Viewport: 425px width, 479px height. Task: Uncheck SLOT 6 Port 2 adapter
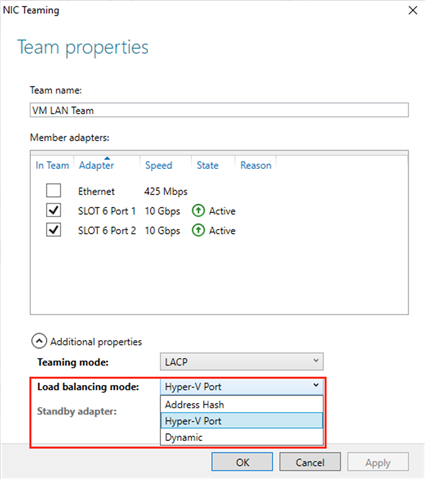click(x=53, y=230)
